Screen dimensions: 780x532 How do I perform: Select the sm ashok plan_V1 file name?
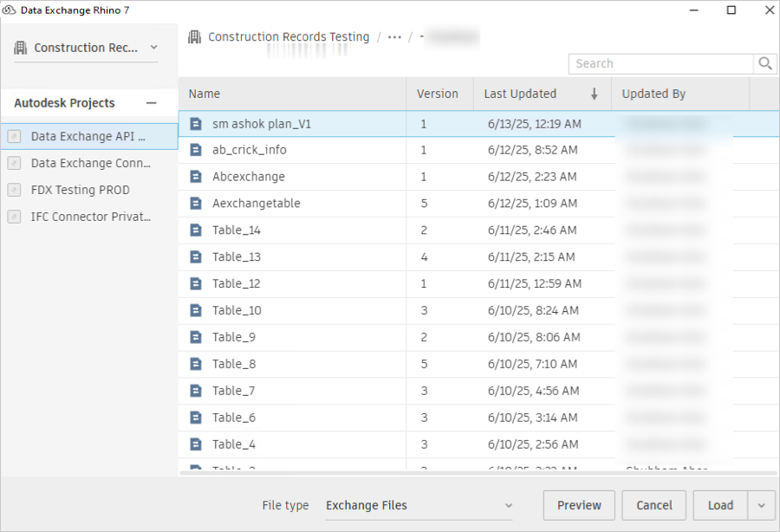tap(262, 124)
